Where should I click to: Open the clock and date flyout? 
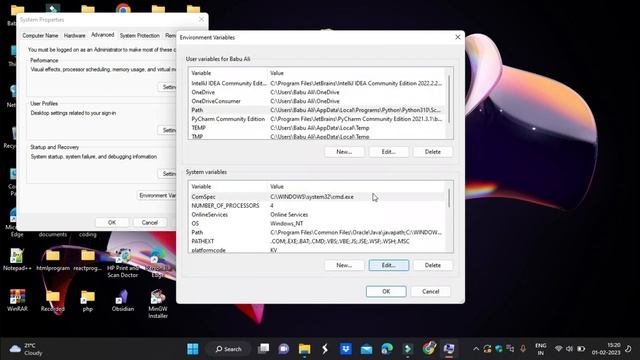click(606, 349)
